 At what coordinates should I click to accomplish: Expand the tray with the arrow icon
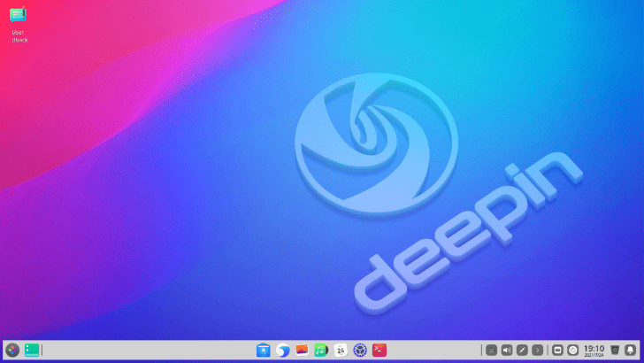pyautogui.click(x=537, y=351)
